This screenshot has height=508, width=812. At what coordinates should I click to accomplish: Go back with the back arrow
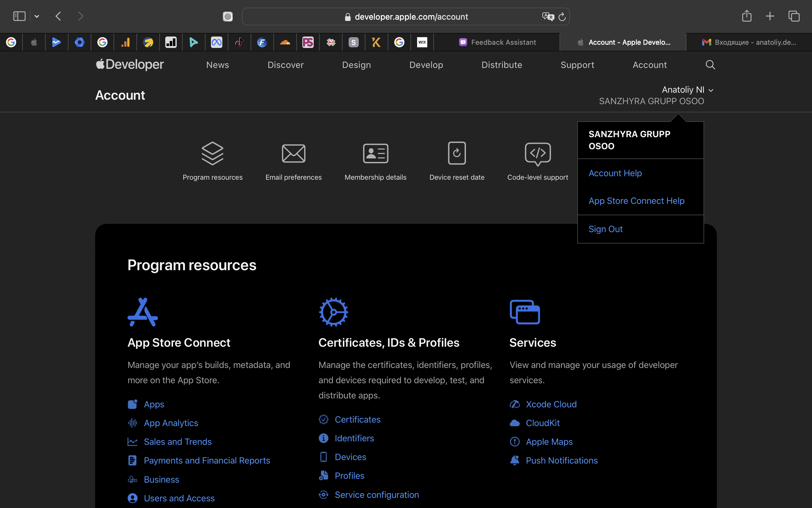click(58, 16)
